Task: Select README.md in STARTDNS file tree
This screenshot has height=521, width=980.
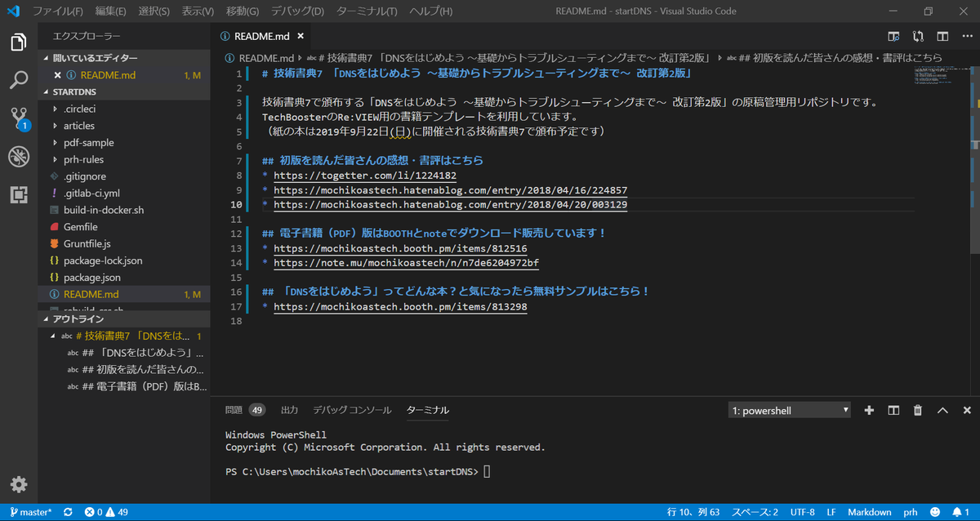Action: (x=124, y=294)
